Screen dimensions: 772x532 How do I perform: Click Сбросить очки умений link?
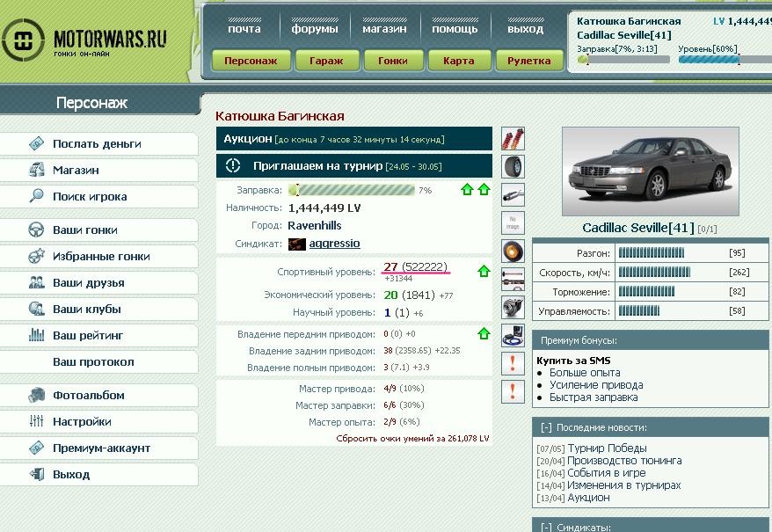[412, 438]
